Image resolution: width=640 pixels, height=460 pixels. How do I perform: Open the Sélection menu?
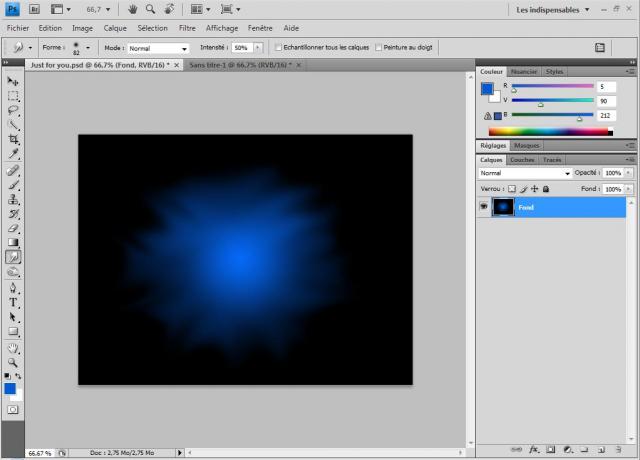[153, 28]
